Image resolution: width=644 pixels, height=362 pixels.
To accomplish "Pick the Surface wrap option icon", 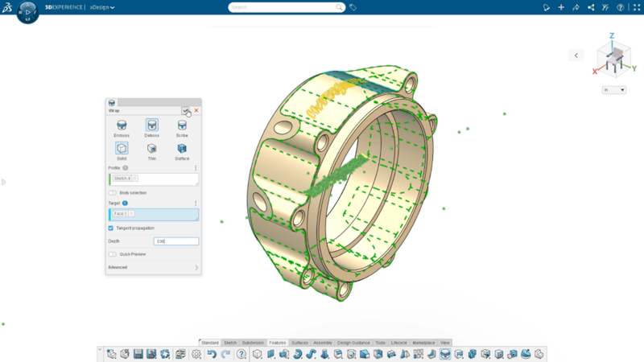I will (x=182, y=148).
